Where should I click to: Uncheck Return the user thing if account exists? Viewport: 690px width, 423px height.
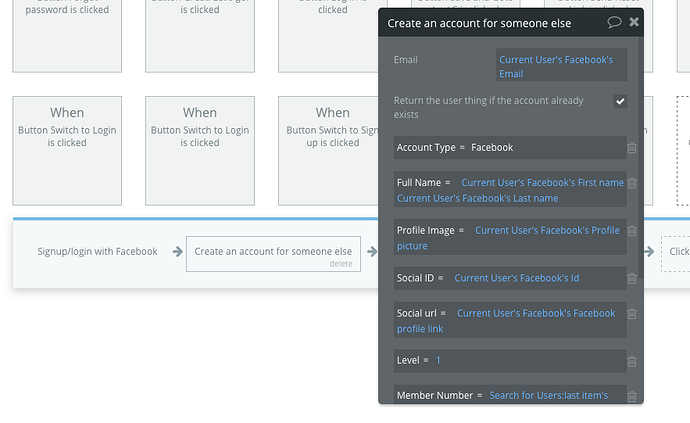[x=620, y=101]
